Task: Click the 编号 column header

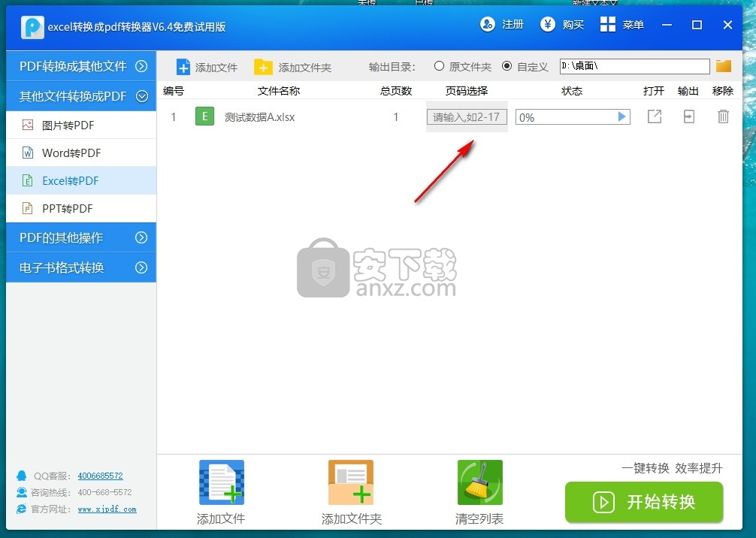Action: (173, 91)
